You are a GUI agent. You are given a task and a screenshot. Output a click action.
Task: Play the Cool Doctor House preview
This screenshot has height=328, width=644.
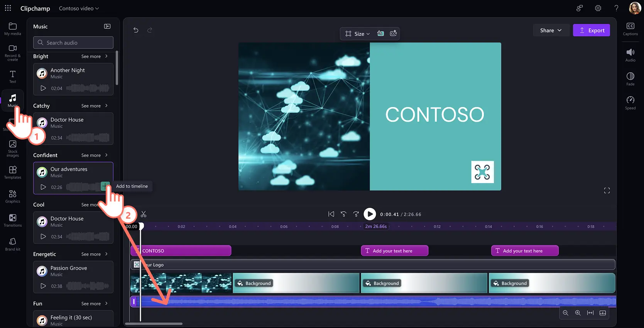[43, 236]
